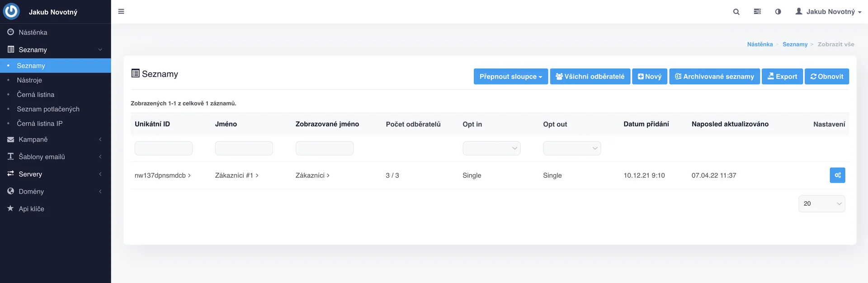Open the Opt in filter dropdown
Screen dimensions: 868x283
point(491,148)
